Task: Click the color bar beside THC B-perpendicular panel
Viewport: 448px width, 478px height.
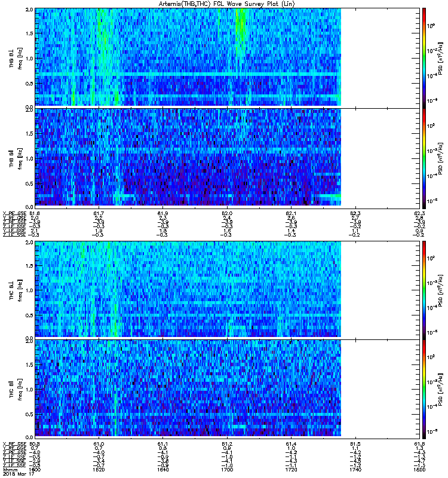Action: (424, 290)
